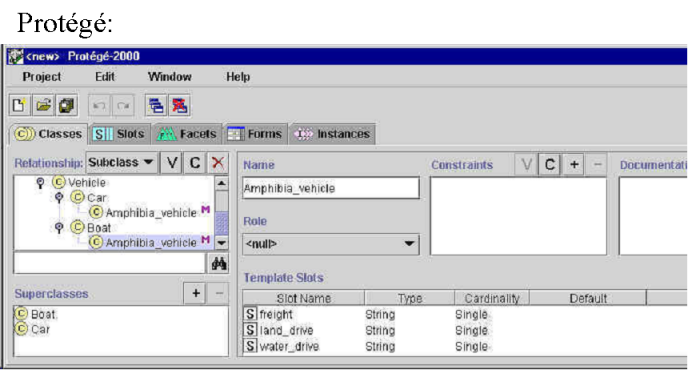Switch to the Slots tab
Viewport: 688px width, 370px height.
click(119, 134)
